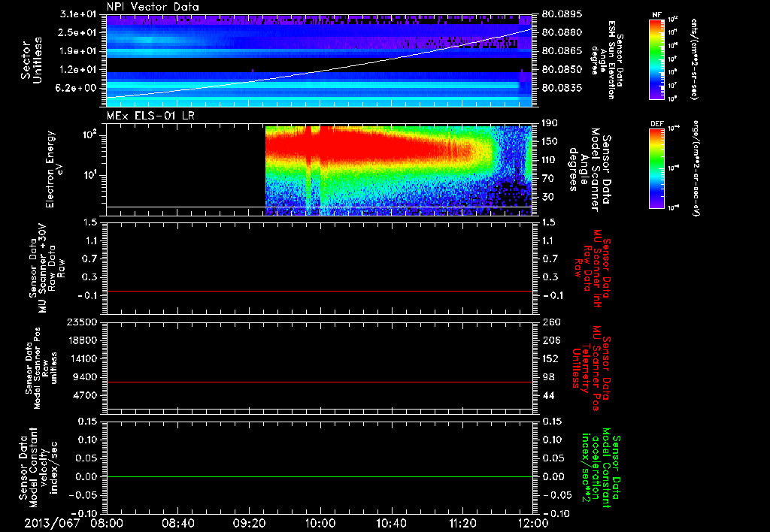Click the 11:20 time axis label
The height and width of the screenshot is (532, 770).
(462, 523)
